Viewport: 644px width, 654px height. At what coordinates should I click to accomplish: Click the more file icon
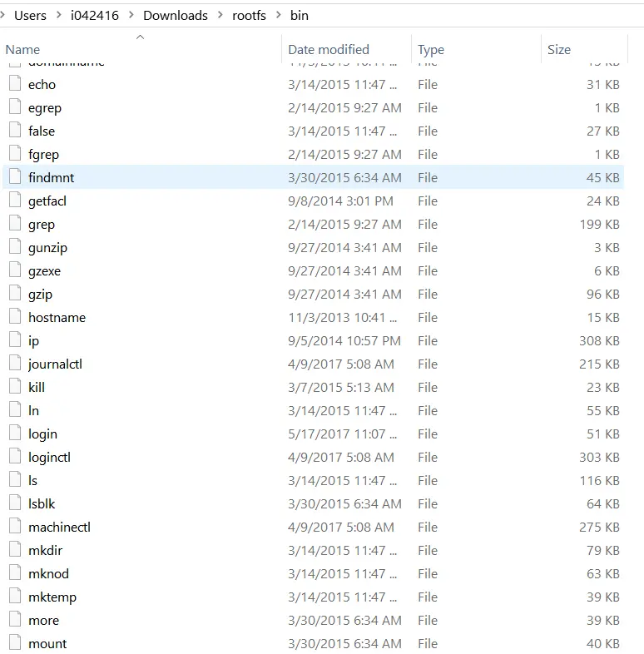(15, 619)
